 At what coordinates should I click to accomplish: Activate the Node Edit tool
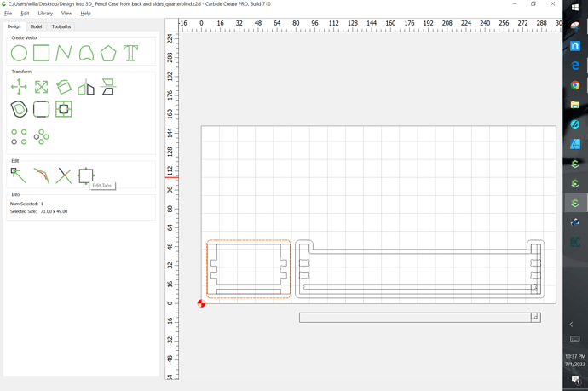19,175
